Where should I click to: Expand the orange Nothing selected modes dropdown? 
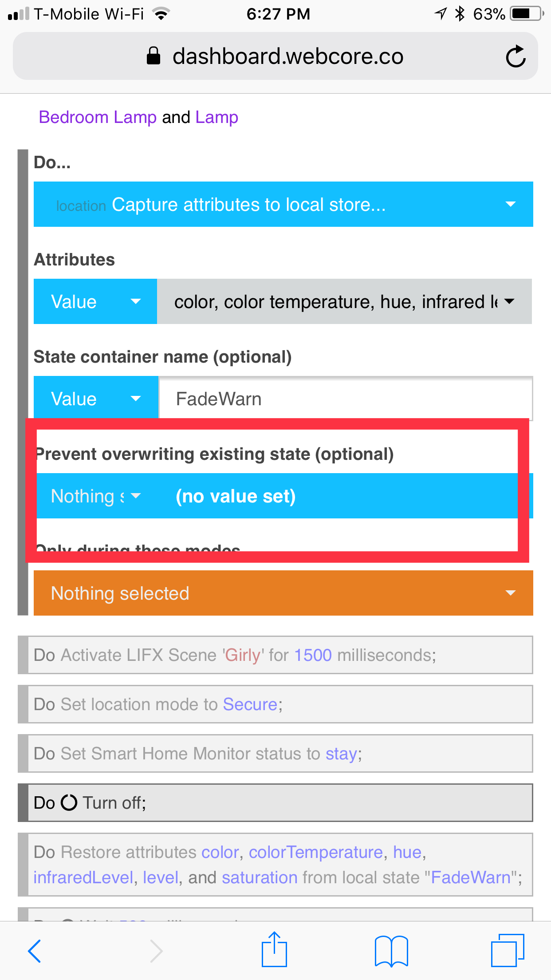[283, 593]
